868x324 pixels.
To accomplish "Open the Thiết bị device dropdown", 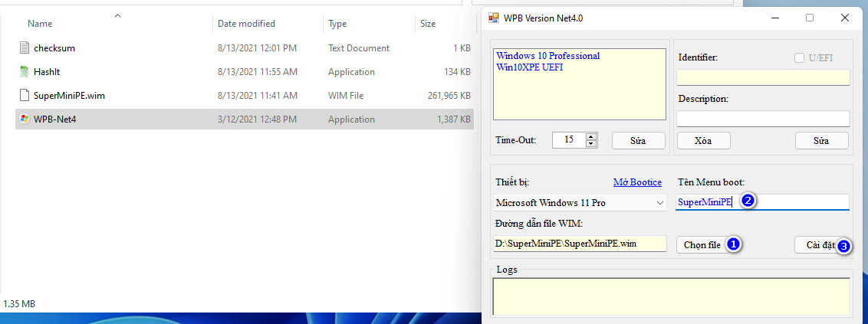I will pos(580,203).
